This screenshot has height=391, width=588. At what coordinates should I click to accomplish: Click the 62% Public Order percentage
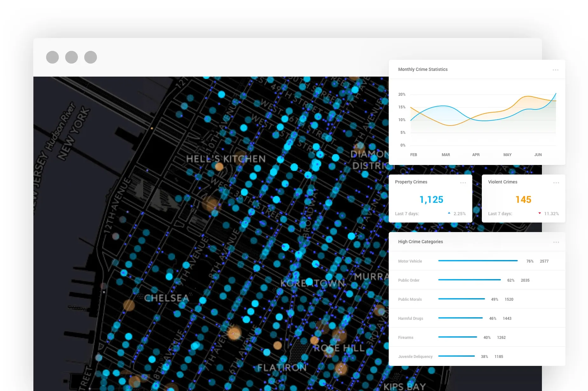(511, 280)
